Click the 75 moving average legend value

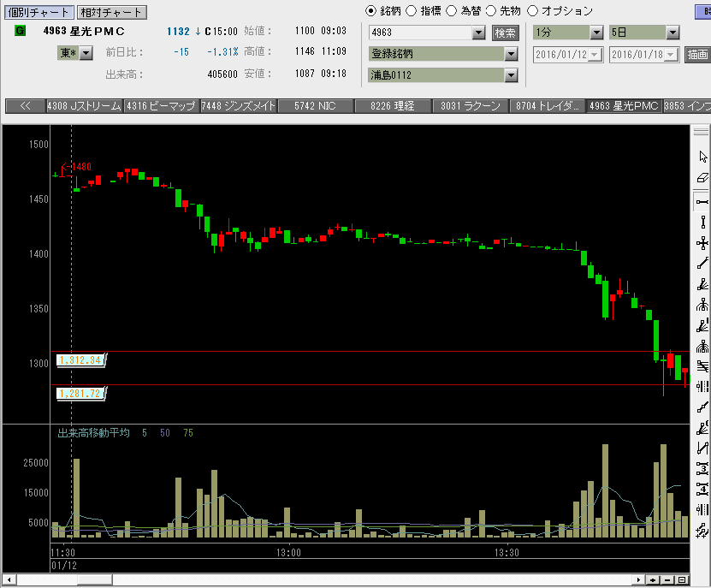[x=188, y=433]
